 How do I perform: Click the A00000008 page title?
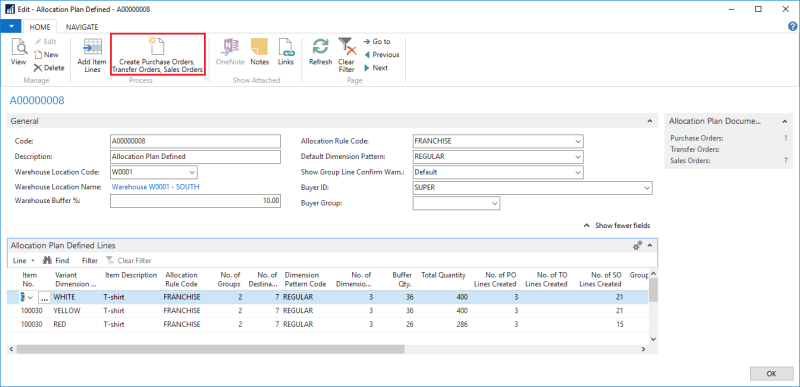tap(37, 100)
